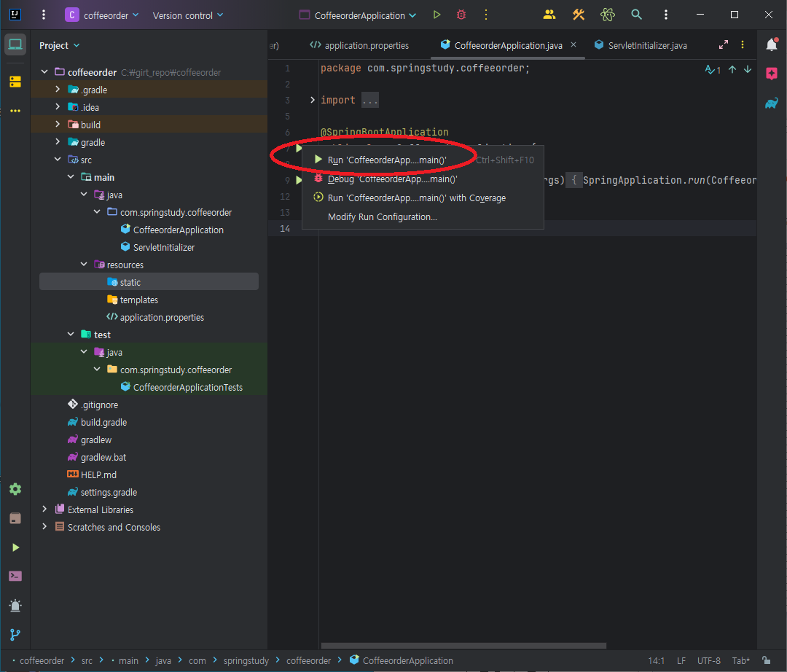
Task: Open the Project tool window icon
Action: (x=15, y=44)
